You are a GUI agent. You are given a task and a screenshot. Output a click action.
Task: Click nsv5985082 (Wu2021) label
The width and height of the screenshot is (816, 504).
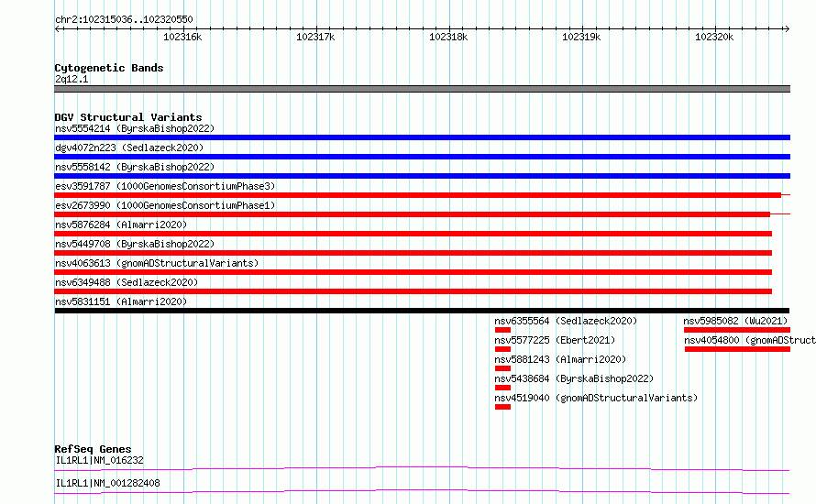click(736, 321)
